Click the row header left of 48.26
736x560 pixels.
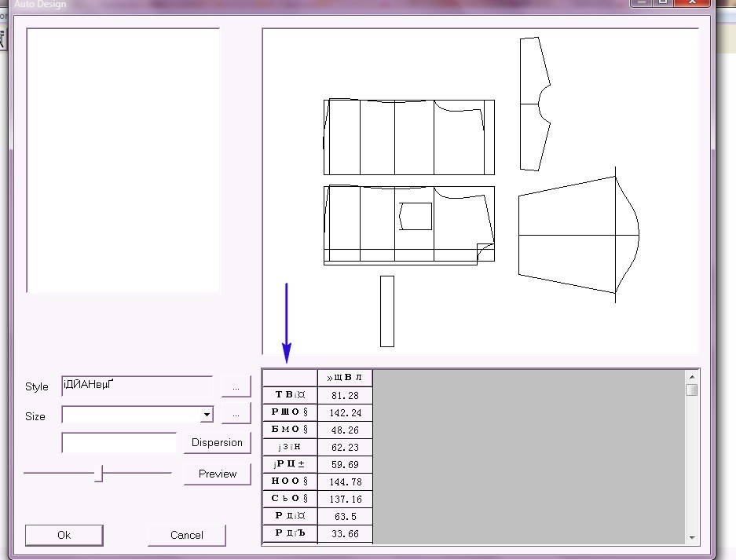pyautogui.click(x=290, y=430)
